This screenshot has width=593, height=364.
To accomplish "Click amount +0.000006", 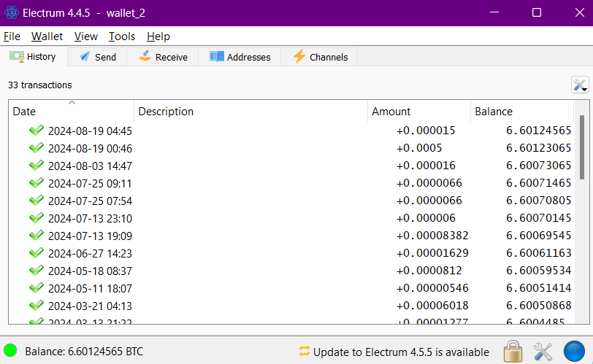I will pyautogui.click(x=426, y=218).
